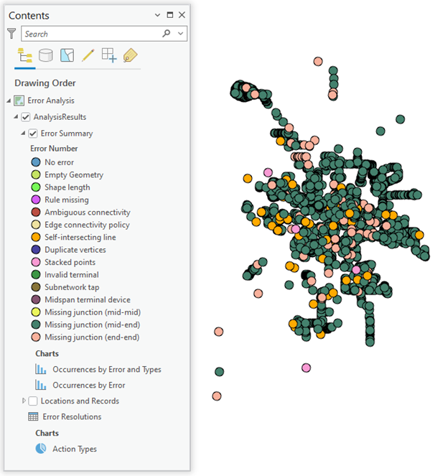Click the Self-intersecting line label
The width and height of the screenshot is (448, 476).
[x=80, y=237]
